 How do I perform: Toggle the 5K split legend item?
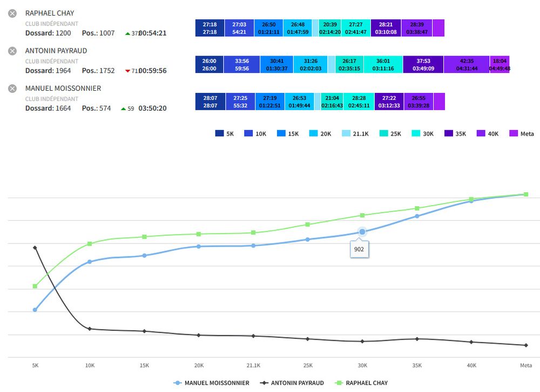(x=225, y=133)
